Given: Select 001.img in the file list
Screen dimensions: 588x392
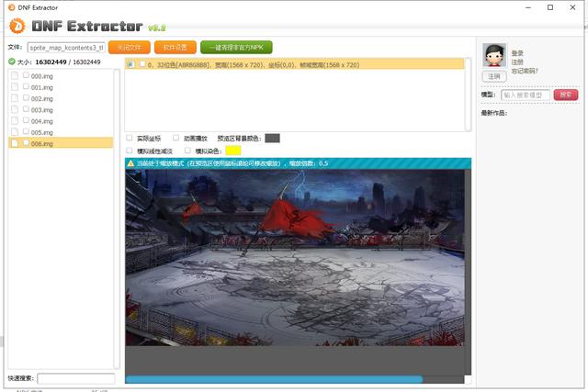Looking at the screenshot, I should click(x=42, y=87).
